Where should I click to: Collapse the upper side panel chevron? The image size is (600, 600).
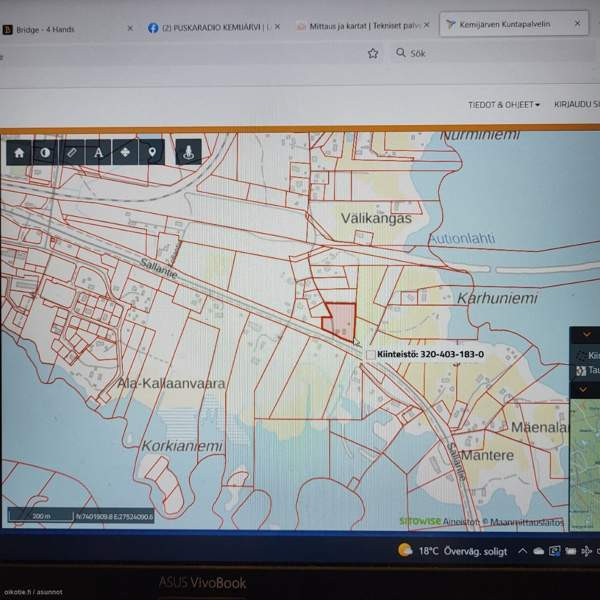(585, 335)
